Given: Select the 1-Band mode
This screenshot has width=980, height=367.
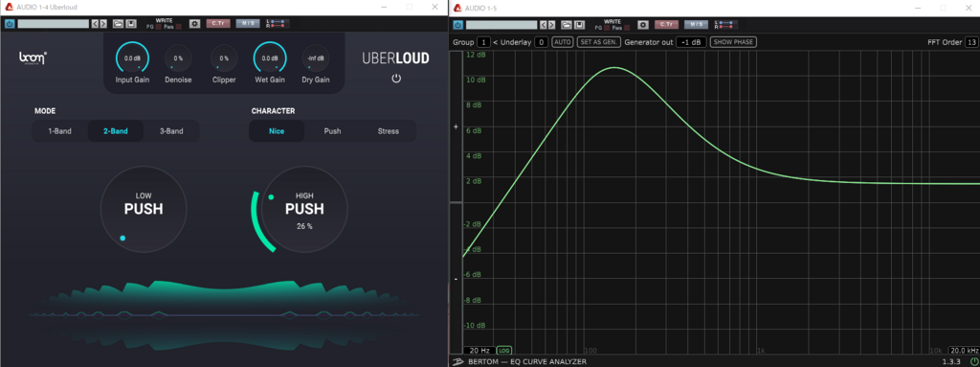Looking at the screenshot, I should 60,131.
